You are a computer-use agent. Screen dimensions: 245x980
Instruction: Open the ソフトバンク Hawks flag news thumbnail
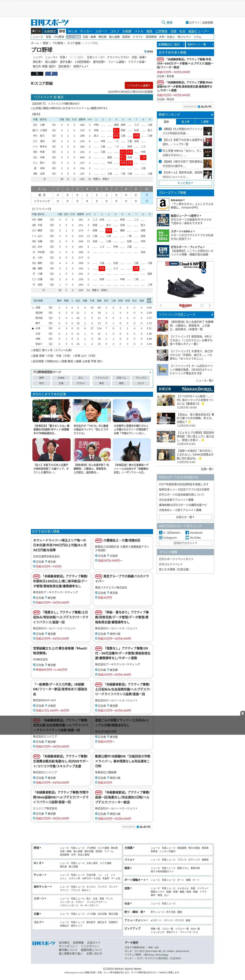pyautogui.click(x=163, y=369)
